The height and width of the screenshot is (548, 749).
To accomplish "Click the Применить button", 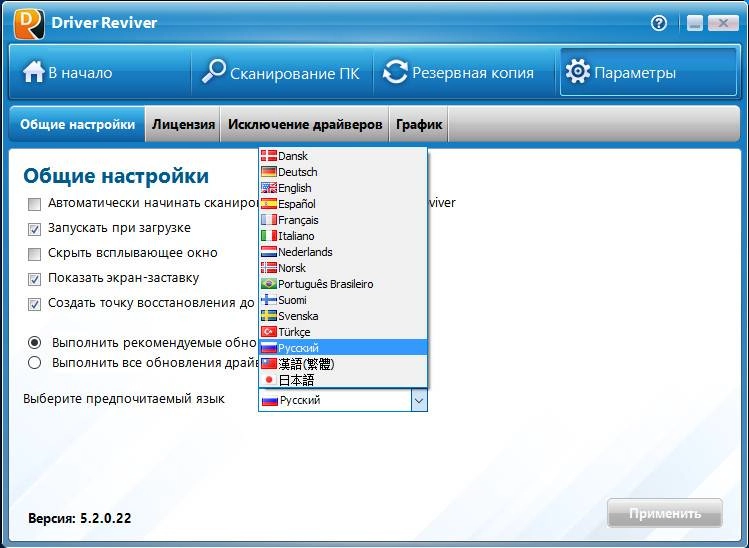I will click(664, 513).
